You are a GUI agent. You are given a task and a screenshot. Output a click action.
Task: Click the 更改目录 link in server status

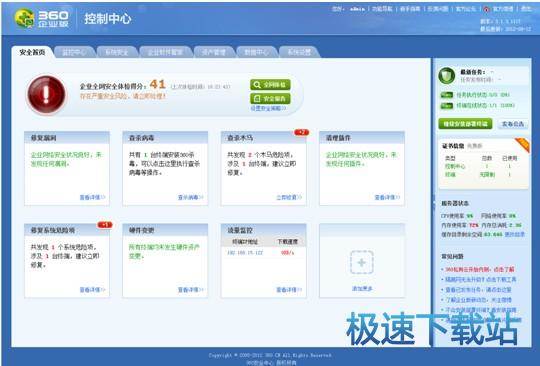(x=515, y=234)
